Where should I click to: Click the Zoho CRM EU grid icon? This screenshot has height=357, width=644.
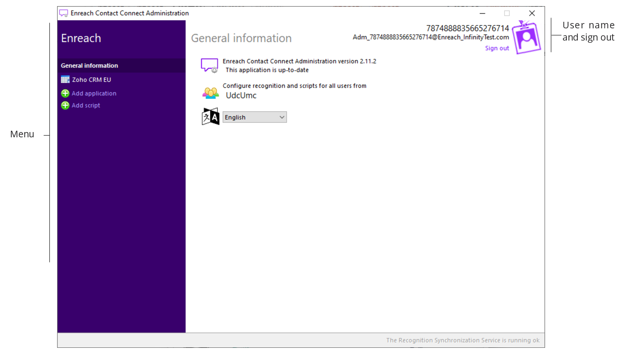tap(65, 80)
